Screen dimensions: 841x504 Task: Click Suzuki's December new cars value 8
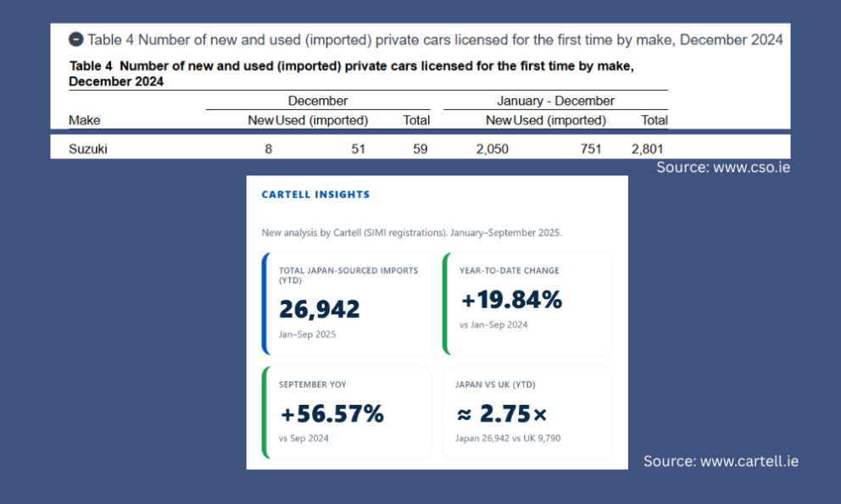click(268, 149)
